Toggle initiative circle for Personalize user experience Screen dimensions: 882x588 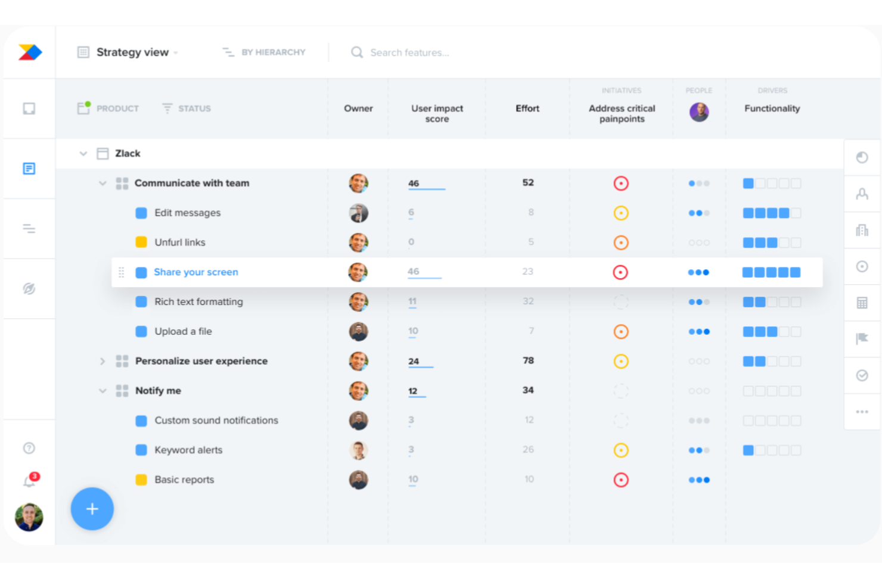pos(621,361)
